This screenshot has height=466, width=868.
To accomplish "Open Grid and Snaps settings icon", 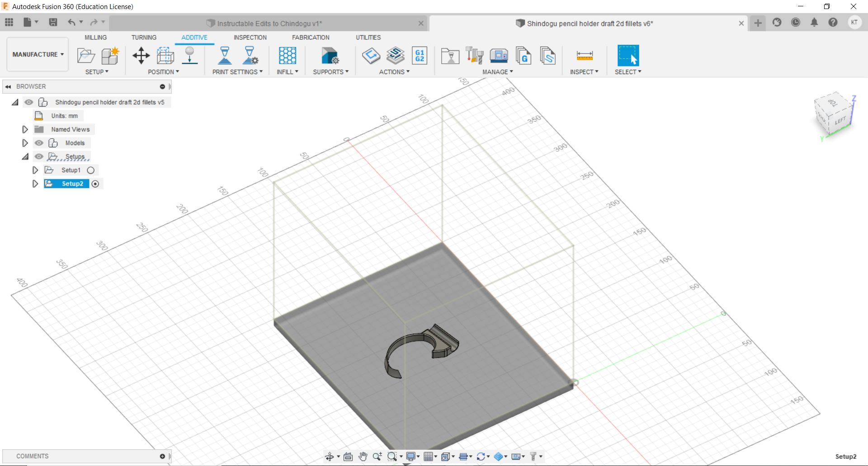I will pos(428,457).
